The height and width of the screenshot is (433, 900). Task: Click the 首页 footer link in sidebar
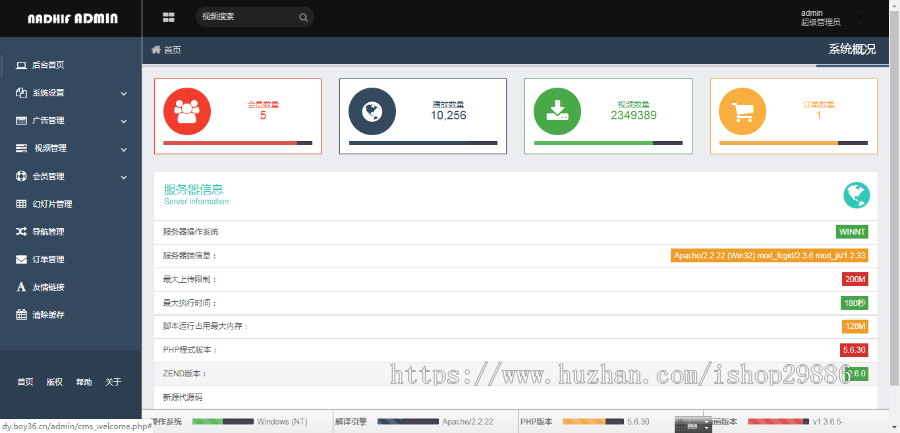(x=25, y=382)
